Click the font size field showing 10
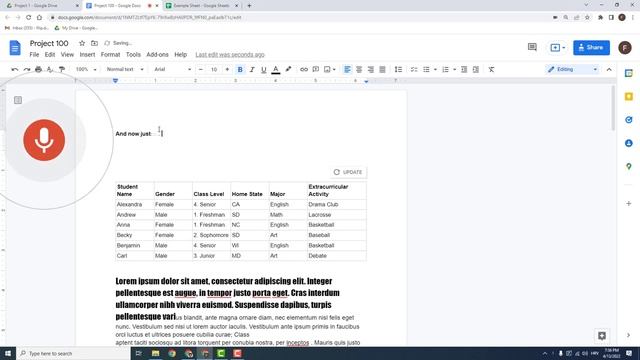Viewport: 640px width, 360px height. click(214, 69)
